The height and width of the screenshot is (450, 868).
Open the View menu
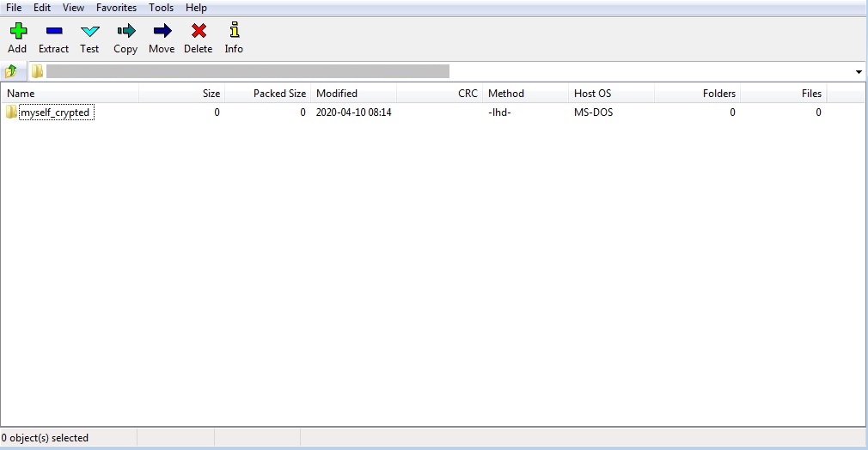[74, 8]
